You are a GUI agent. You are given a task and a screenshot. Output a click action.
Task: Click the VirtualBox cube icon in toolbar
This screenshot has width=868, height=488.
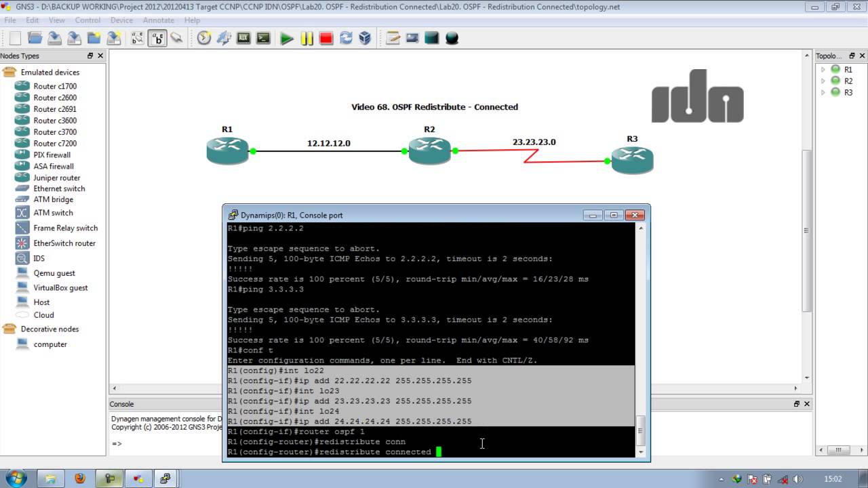(366, 38)
